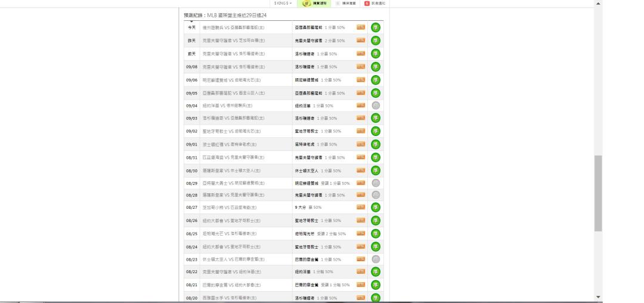
Task: Click the '9 大分' prediction in 08/27 row
Action: pyautogui.click(x=308, y=208)
